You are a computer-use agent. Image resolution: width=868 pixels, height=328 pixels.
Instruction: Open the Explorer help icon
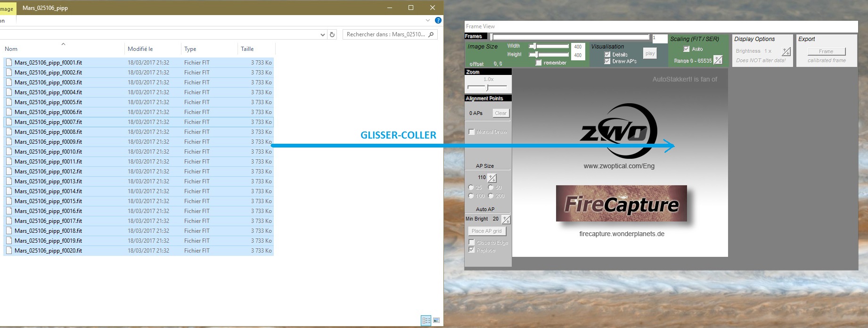tap(438, 20)
